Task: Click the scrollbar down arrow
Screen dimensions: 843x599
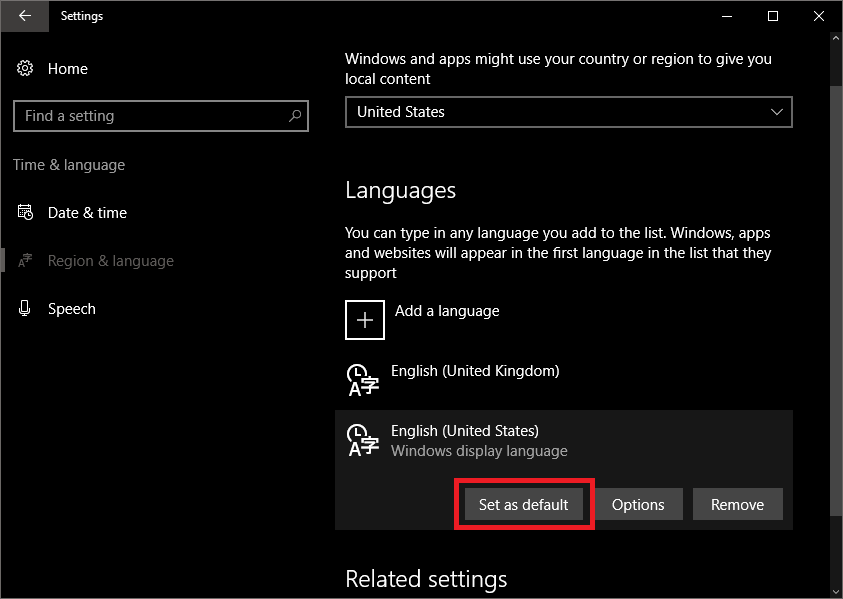Action: point(835,591)
